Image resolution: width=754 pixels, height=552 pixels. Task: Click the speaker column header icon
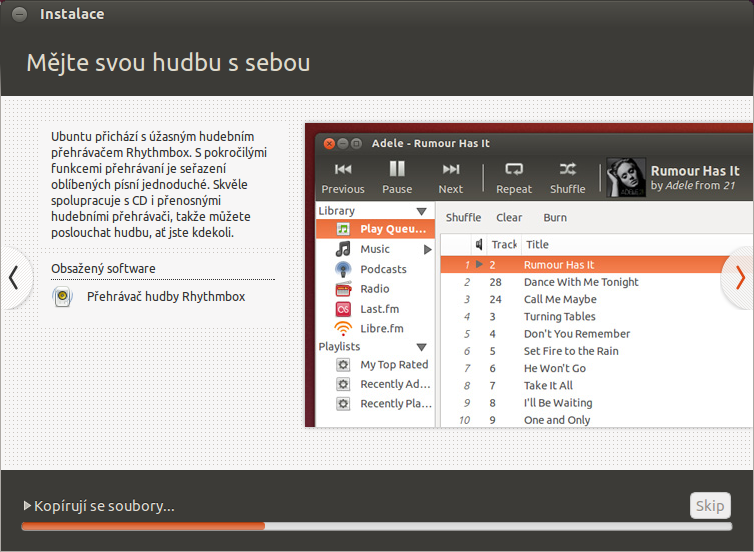point(479,245)
